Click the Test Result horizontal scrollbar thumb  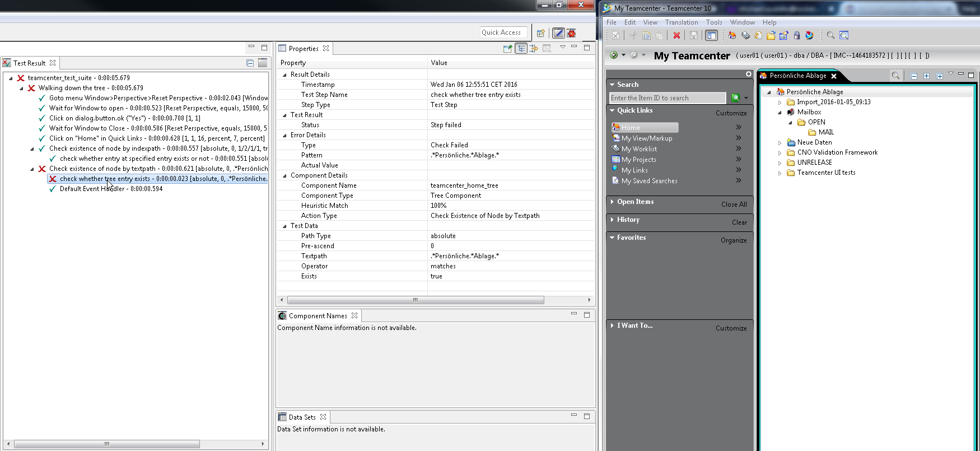point(106,444)
